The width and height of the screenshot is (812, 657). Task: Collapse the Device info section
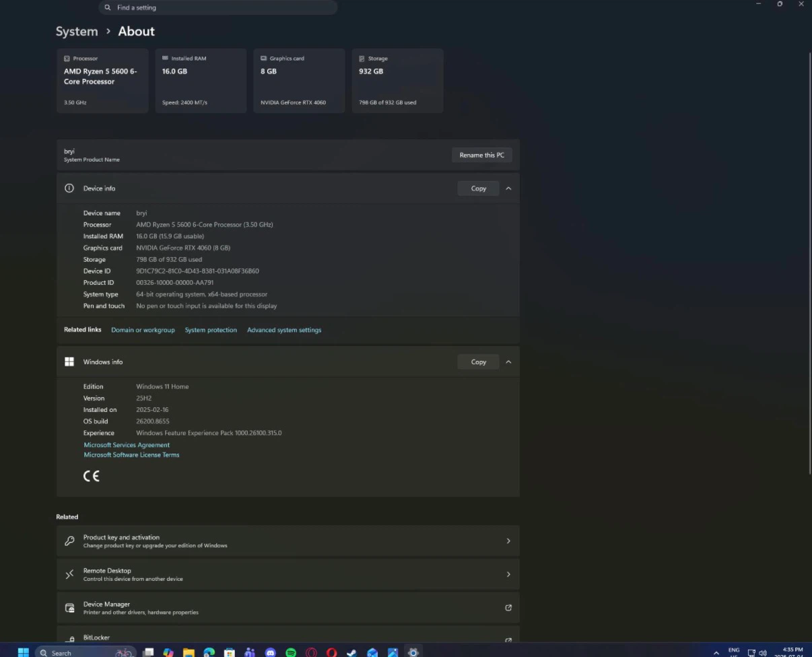pos(508,188)
